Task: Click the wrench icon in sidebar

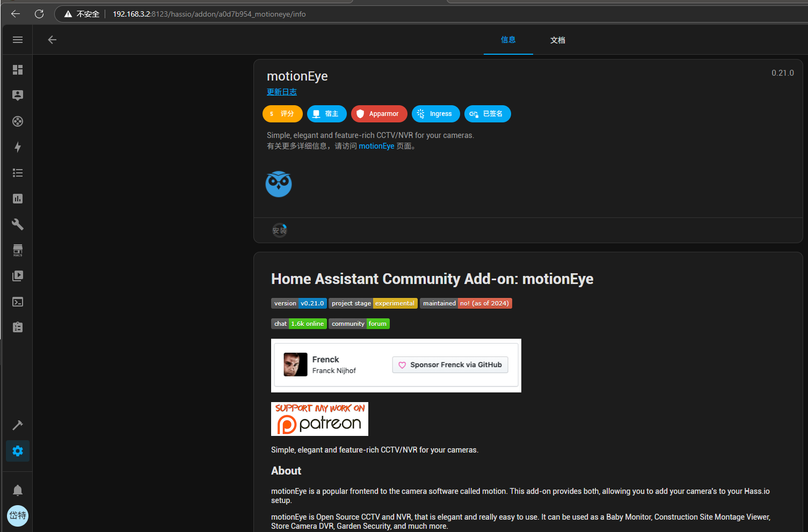Action: [x=18, y=224]
